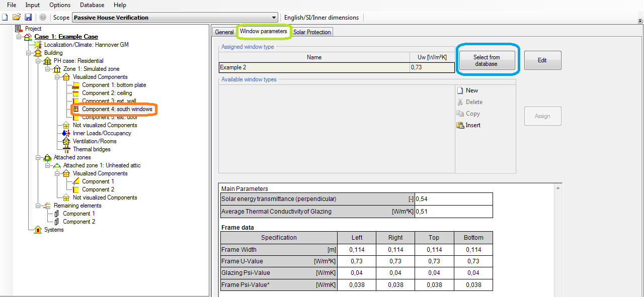Select Component 2 under Remaining elements
The image size is (644, 297).
79,222
